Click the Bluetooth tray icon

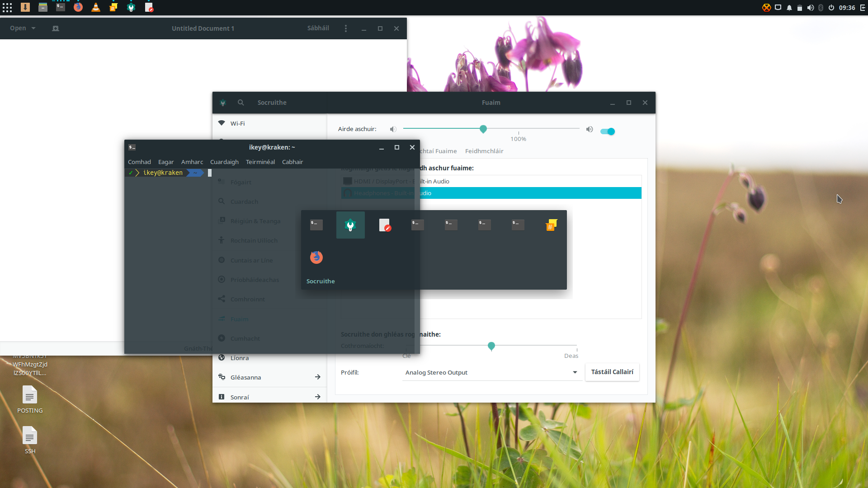[821, 8]
